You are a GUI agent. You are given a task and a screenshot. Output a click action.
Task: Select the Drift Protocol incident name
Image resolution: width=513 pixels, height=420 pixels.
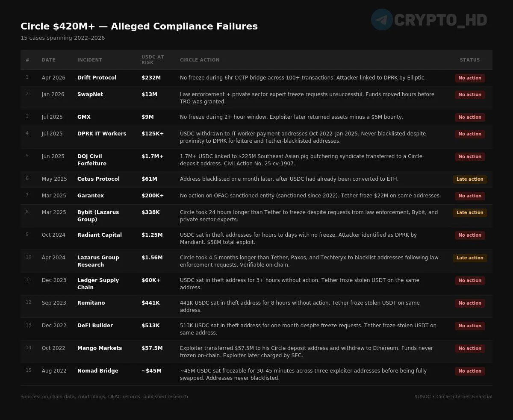[x=97, y=78]
